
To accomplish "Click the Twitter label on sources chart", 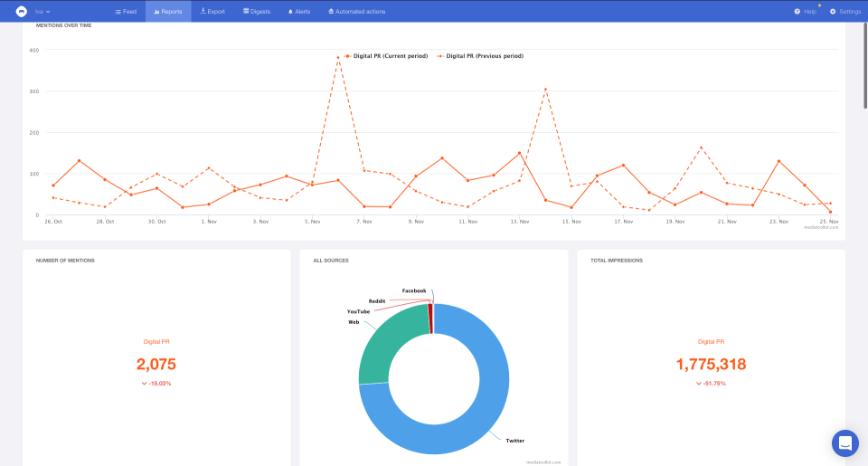I will tap(514, 441).
